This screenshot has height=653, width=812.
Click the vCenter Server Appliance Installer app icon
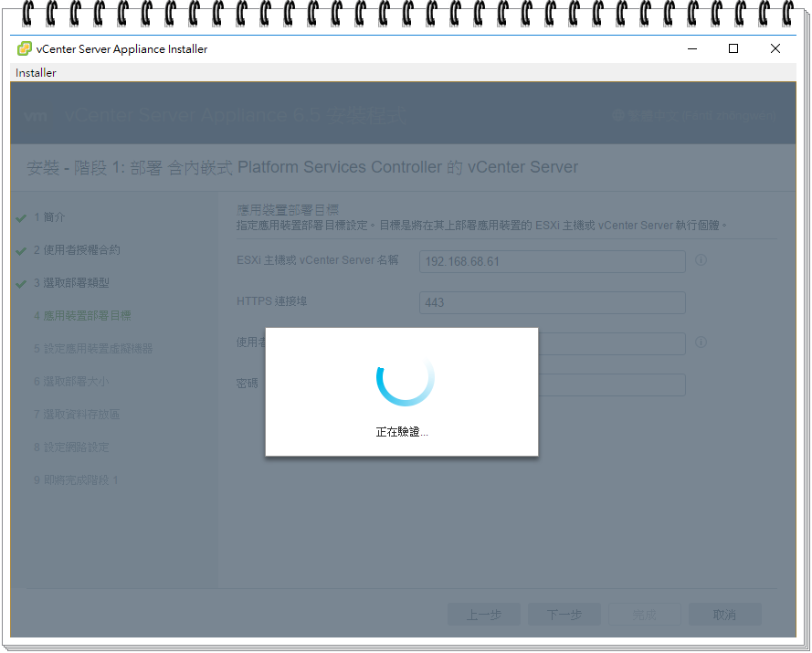[25, 48]
